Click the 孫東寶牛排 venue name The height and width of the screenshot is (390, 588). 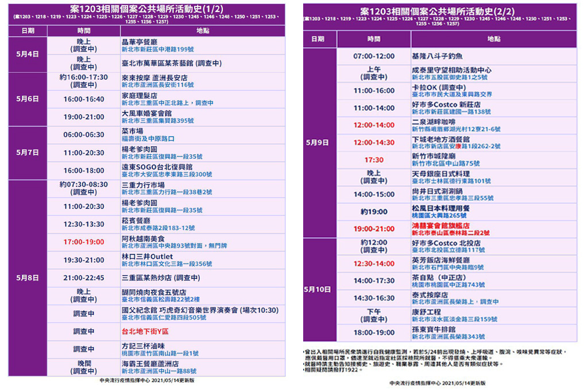[x=434, y=329]
